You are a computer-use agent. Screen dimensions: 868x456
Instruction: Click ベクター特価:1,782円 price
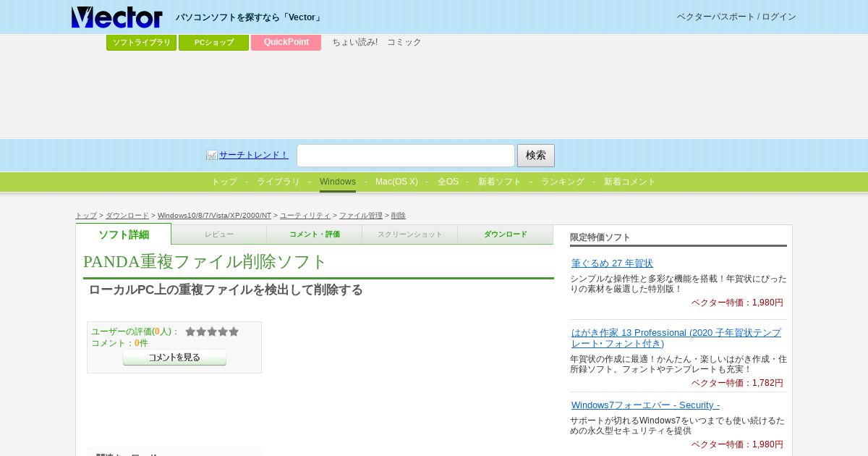point(737,383)
